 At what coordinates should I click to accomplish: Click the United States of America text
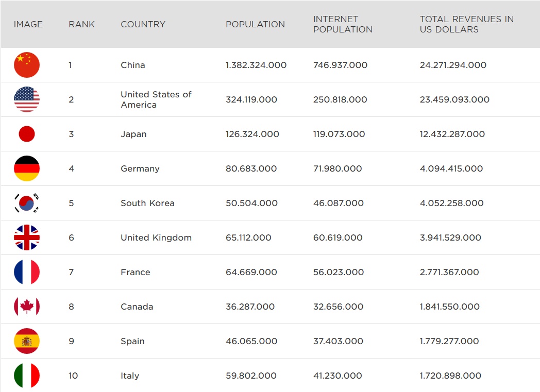tap(156, 99)
